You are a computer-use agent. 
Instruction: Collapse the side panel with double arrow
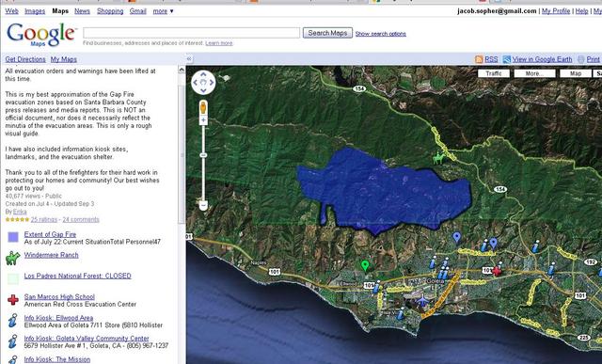pos(189,59)
